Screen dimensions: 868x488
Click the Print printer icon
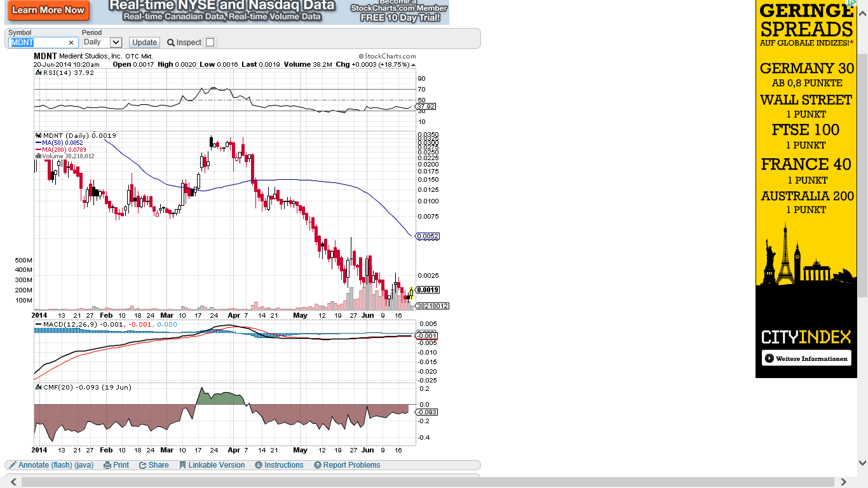click(107, 465)
